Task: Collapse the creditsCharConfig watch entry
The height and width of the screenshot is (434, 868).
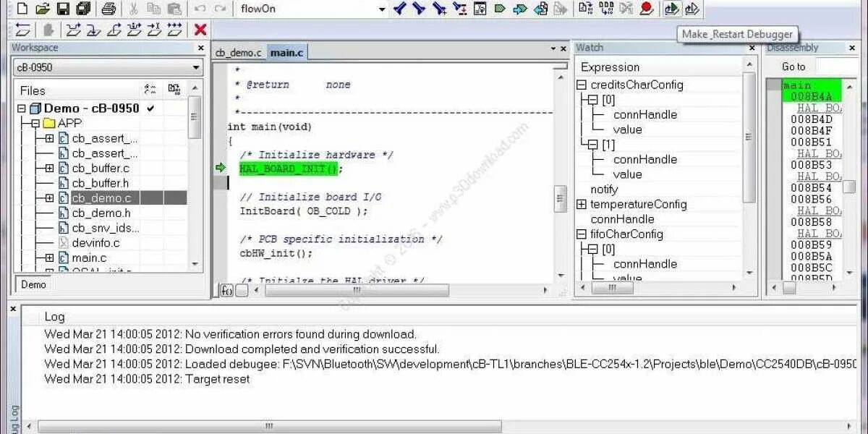Action: [x=582, y=85]
